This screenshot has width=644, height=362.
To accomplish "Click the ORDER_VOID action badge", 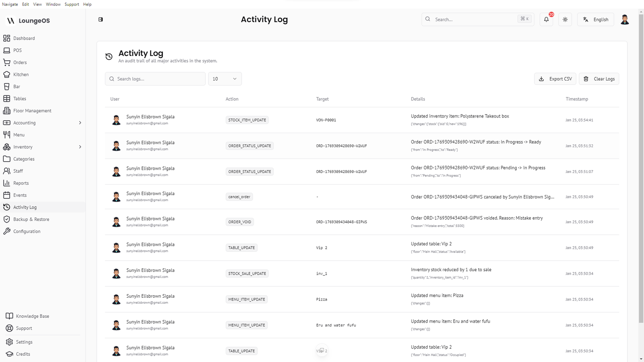I will pyautogui.click(x=239, y=222).
